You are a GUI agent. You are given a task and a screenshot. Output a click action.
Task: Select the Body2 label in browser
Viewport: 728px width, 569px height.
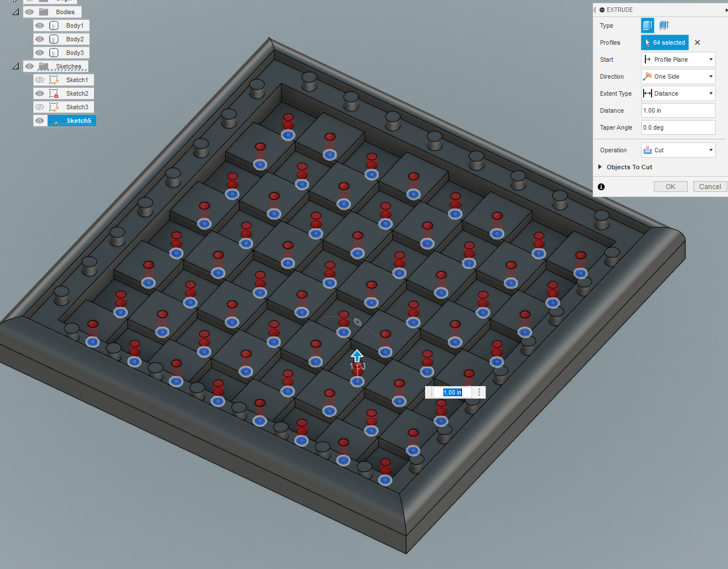click(x=75, y=39)
